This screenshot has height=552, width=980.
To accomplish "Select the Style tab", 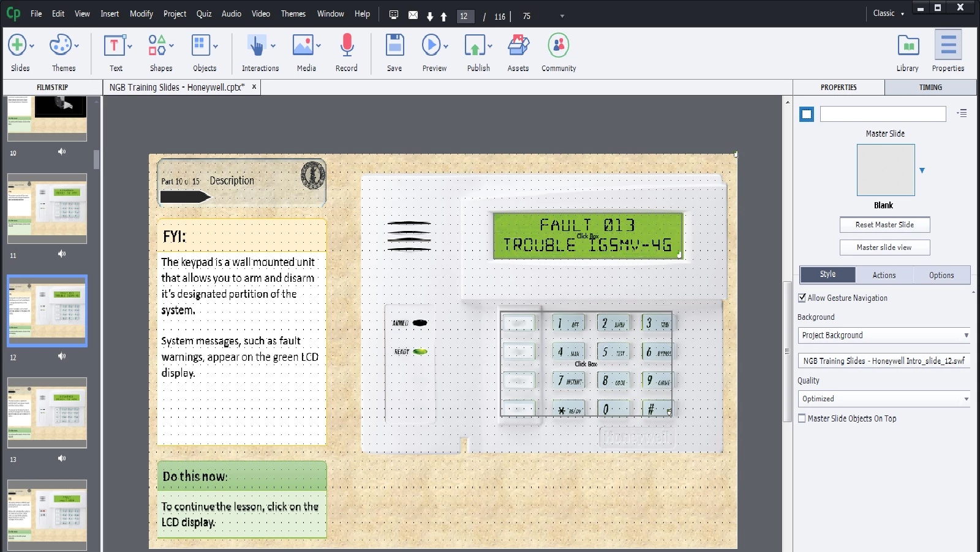I will [827, 274].
